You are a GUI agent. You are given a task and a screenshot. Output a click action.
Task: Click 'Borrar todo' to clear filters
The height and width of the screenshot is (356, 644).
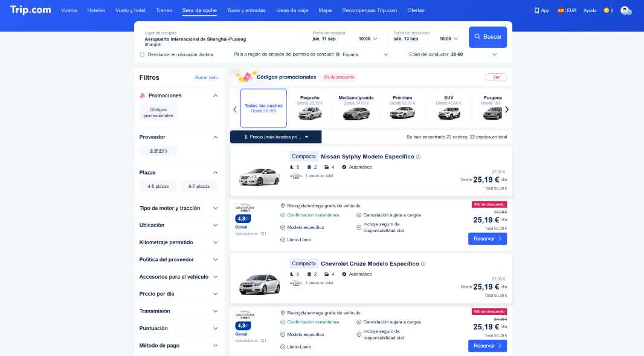click(x=206, y=77)
